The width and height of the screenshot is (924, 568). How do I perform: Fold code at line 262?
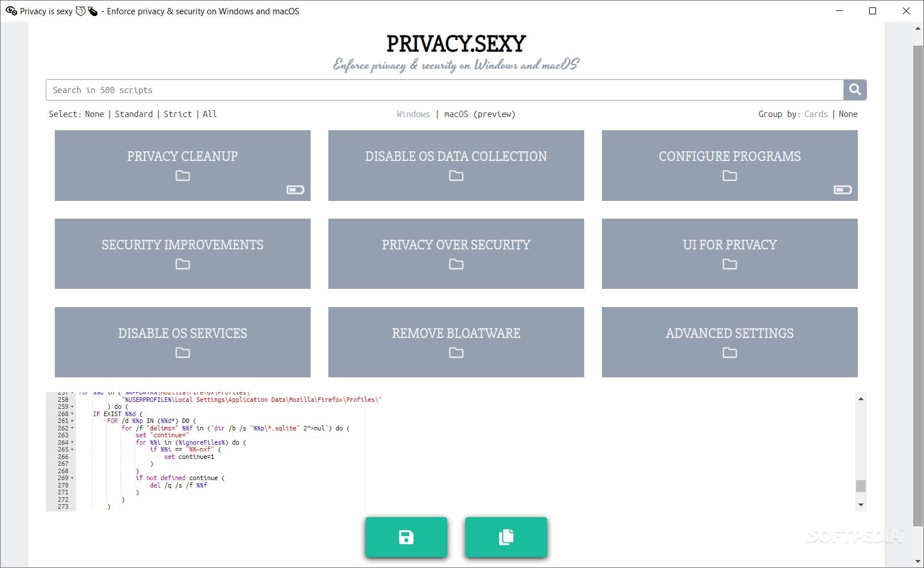[x=73, y=428]
